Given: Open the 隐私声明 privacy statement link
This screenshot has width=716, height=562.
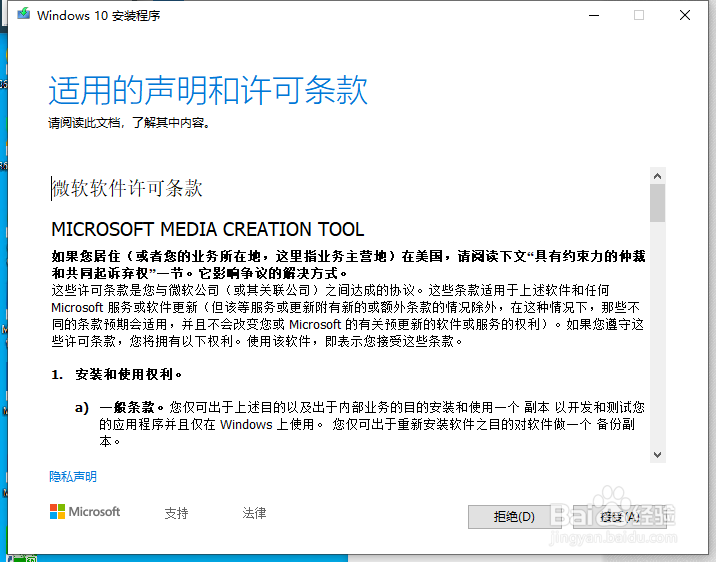Looking at the screenshot, I should (x=73, y=477).
